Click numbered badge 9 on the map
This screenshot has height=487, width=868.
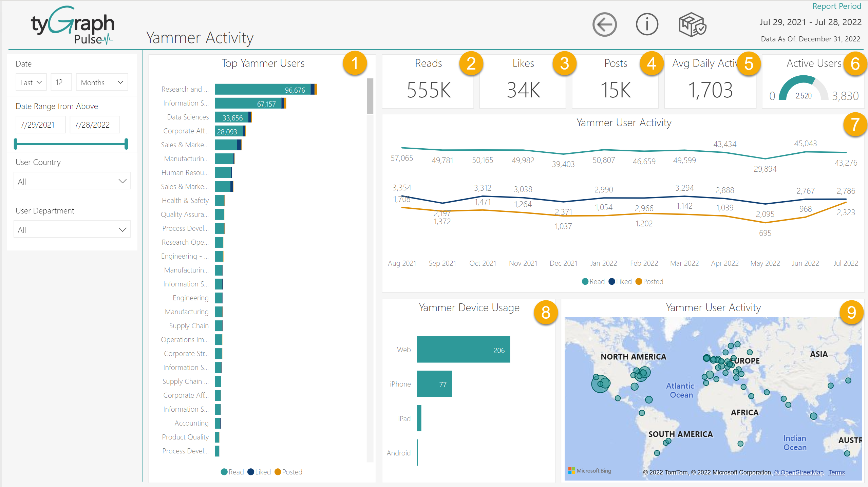click(851, 313)
